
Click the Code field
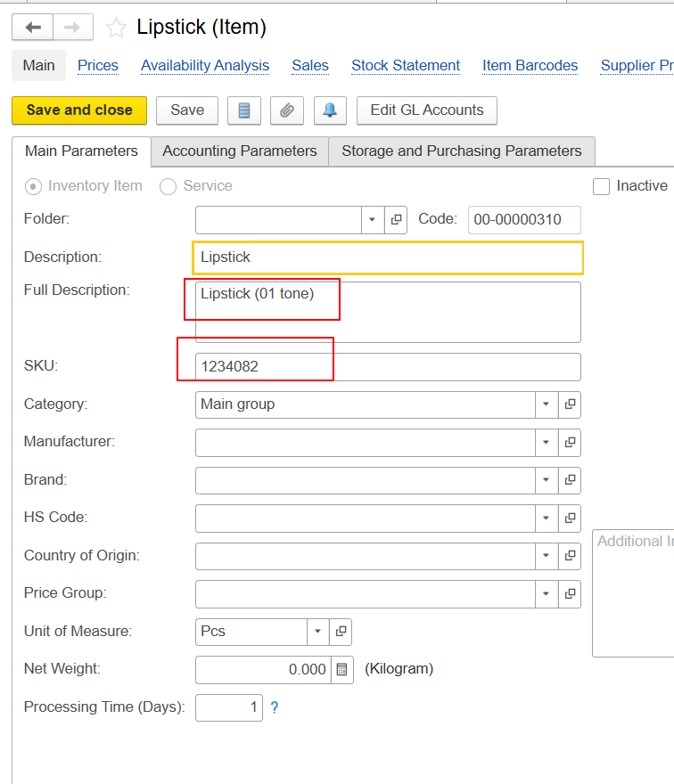click(524, 219)
